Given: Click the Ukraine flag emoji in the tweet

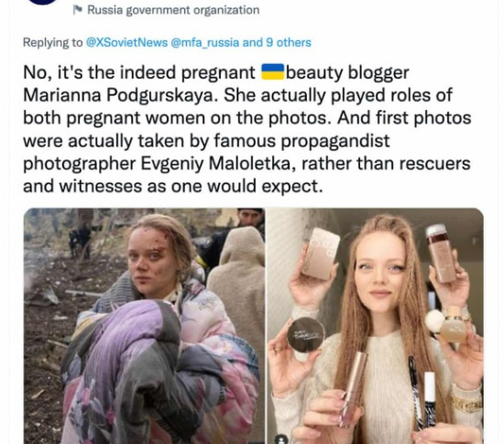Looking at the screenshot, I should (272, 71).
